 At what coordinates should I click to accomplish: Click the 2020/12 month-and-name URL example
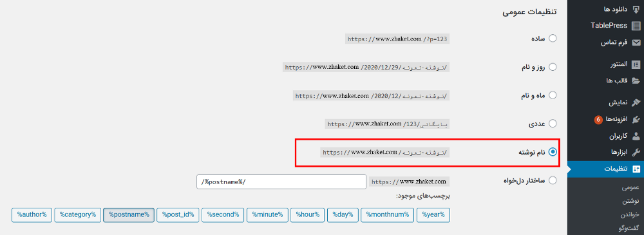click(372, 96)
